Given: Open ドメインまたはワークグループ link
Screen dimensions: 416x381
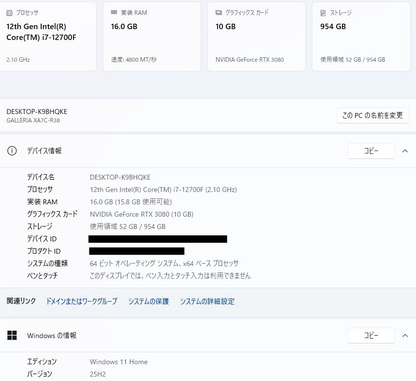Looking at the screenshot, I should [x=82, y=301].
